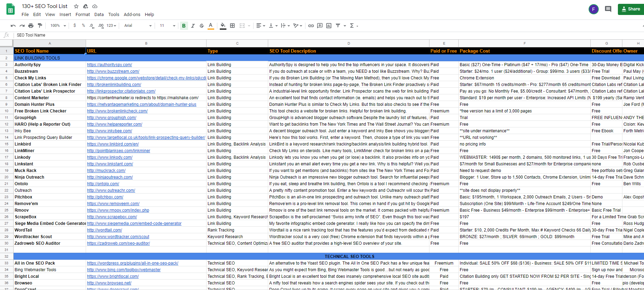Select column D header
644x290 pixels.
pos(349,44)
